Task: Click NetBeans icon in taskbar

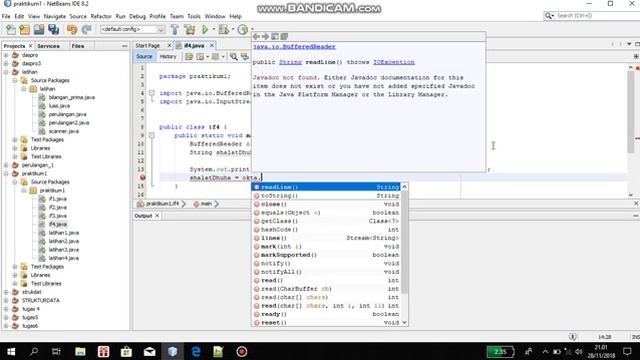Action: point(173,351)
